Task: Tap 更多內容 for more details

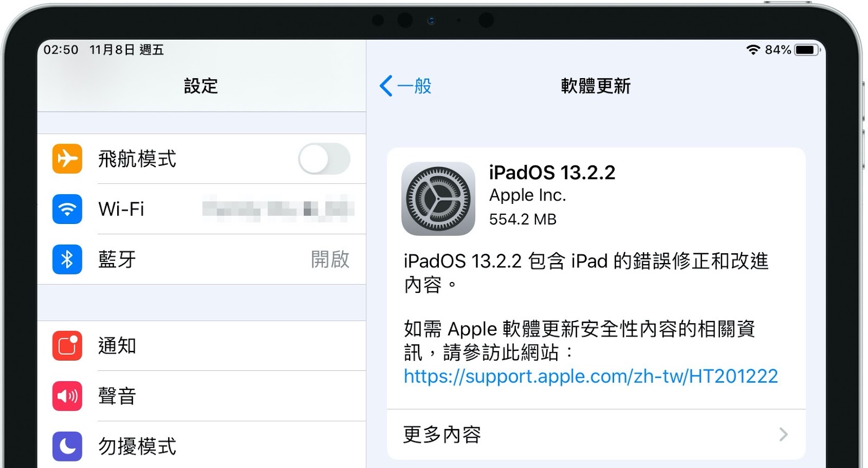Action: 596,434
